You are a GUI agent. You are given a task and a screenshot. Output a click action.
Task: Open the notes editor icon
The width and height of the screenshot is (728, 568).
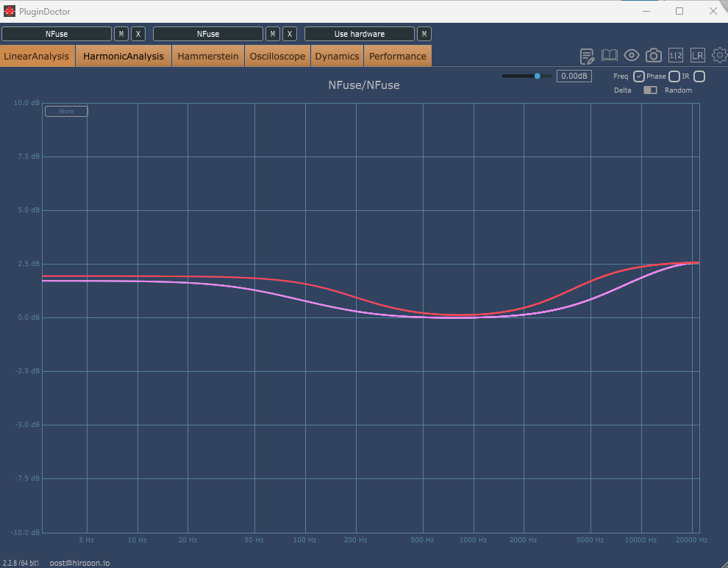click(x=587, y=56)
